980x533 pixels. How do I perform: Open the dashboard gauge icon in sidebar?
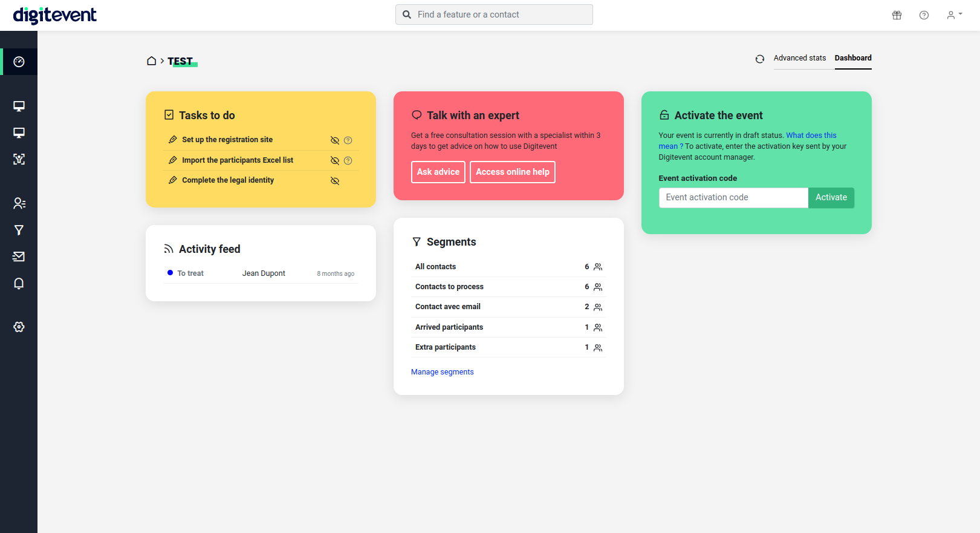(x=19, y=62)
